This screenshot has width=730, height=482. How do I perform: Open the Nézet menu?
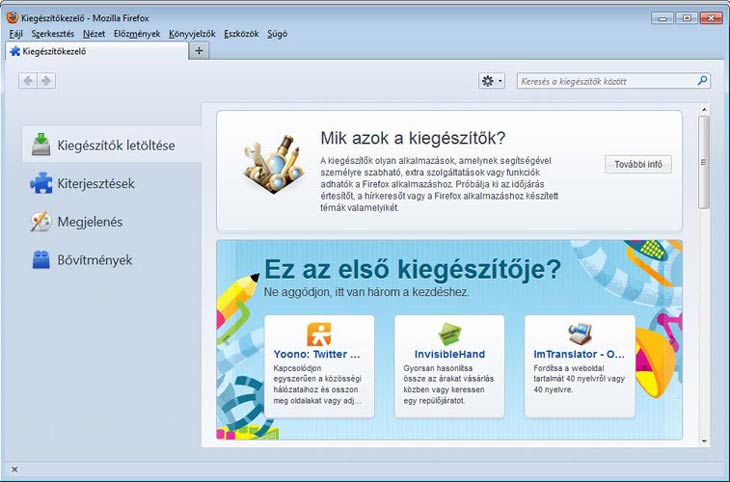pyautogui.click(x=94, y=34)
